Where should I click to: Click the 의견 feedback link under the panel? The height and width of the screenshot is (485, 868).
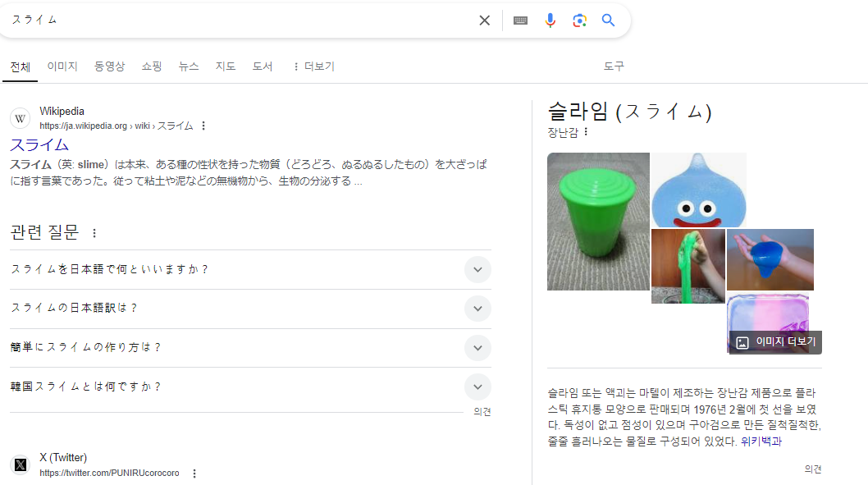(x=813, y=469)
